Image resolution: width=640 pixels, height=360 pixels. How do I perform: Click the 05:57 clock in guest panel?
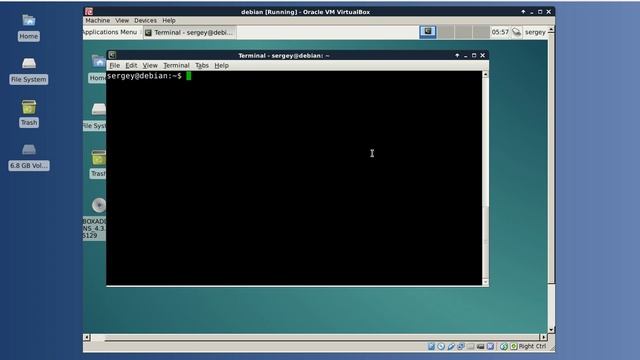pos(500,32)
